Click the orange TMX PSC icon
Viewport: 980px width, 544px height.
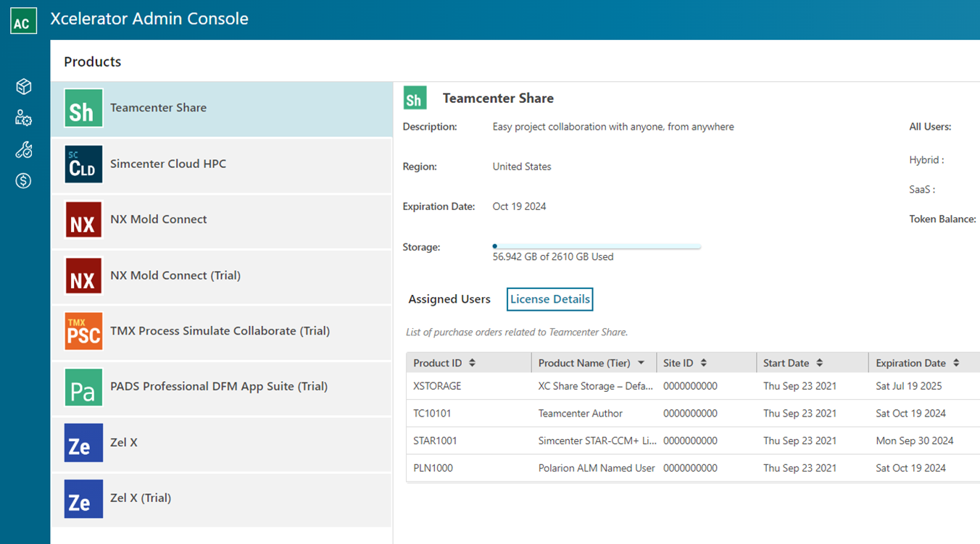coord(83,331)
